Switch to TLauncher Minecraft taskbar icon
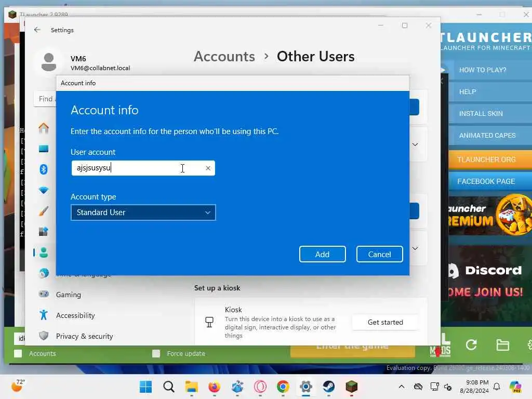 click(x=352, y=387)
